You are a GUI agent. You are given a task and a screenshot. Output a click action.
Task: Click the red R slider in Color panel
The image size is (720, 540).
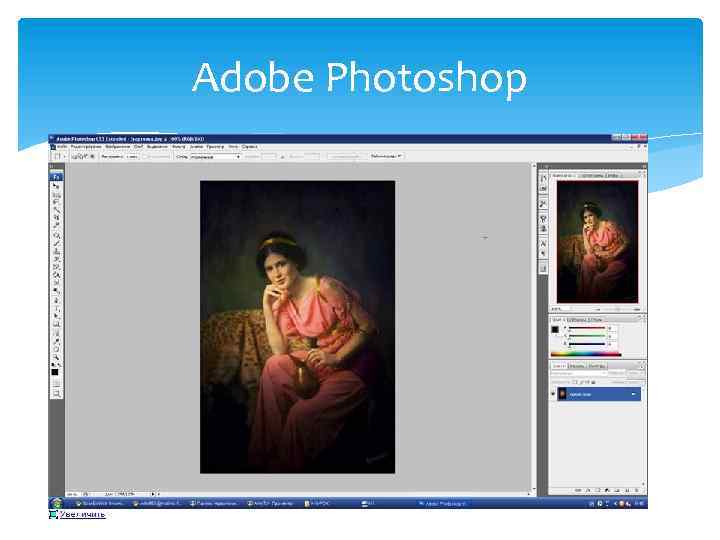pos(587,328)
